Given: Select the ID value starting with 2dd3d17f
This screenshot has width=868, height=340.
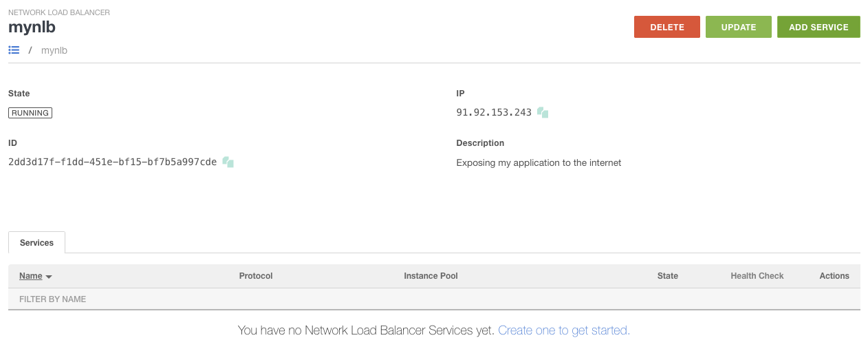Looking at the screenshot, I should point(112,162).
